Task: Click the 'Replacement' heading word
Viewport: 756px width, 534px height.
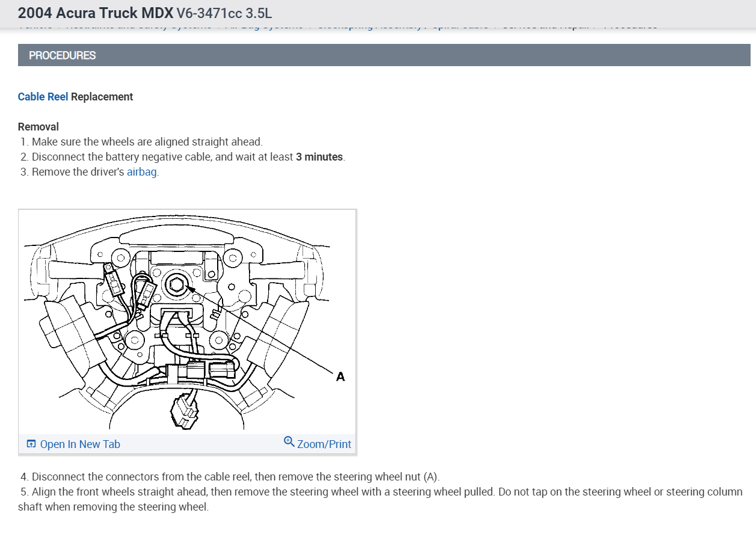Action: point(102,97)
